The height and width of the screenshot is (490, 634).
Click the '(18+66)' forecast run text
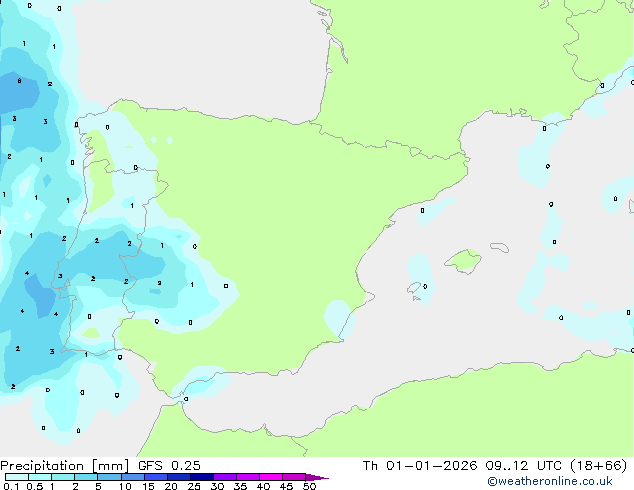pyautogui.click(x=598, y=466)
